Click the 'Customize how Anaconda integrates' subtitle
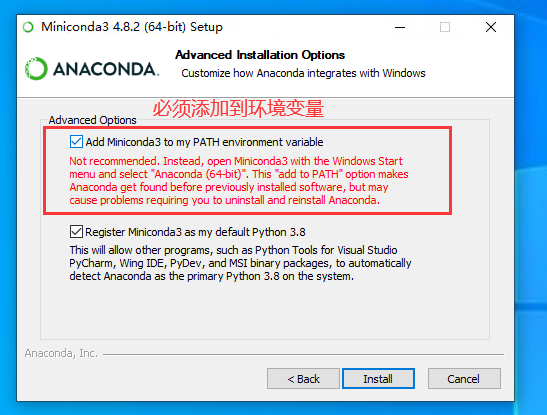Screen dimensions: 547x415 click(303, 73)
